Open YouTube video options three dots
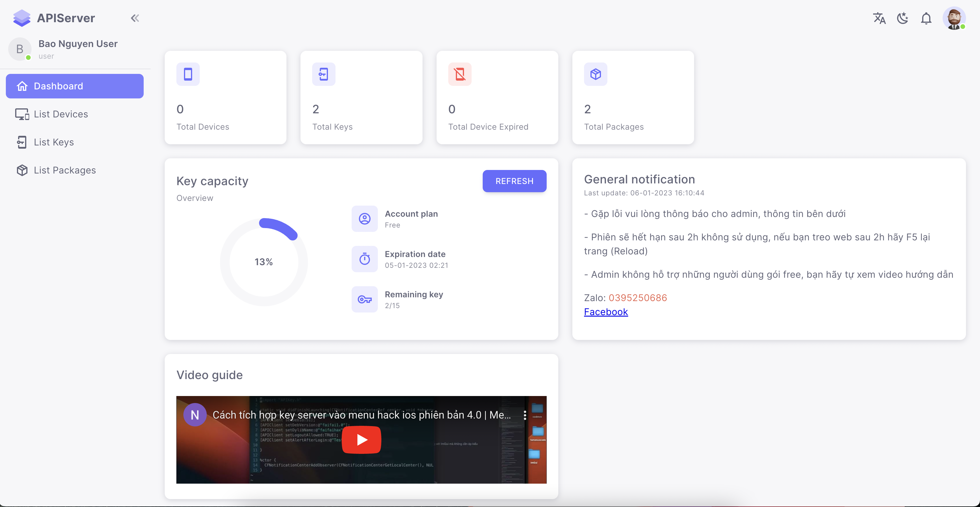980x507 pixels. pyautogui.click(x=525, y=415)
